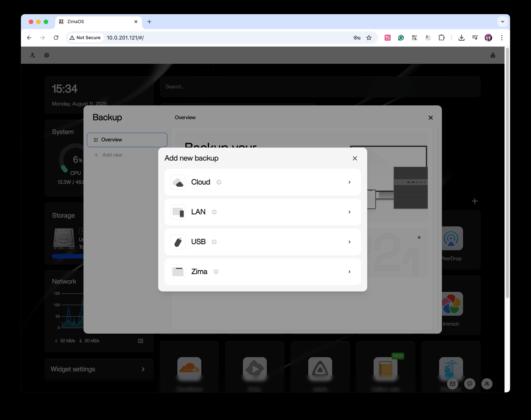Image resolution: width=531 pixels, height=420 pixels.
Task: Close the Backup window
Action: (431, 118)
